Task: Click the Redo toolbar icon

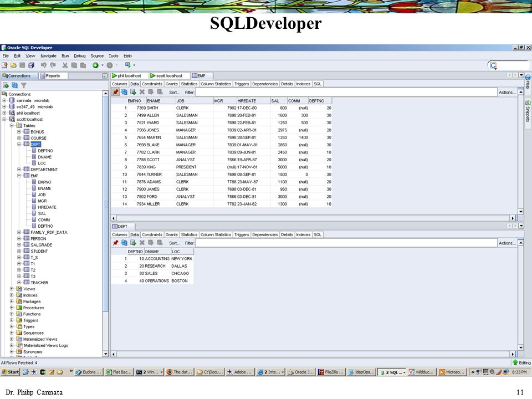Action: [x=53, y=65]
